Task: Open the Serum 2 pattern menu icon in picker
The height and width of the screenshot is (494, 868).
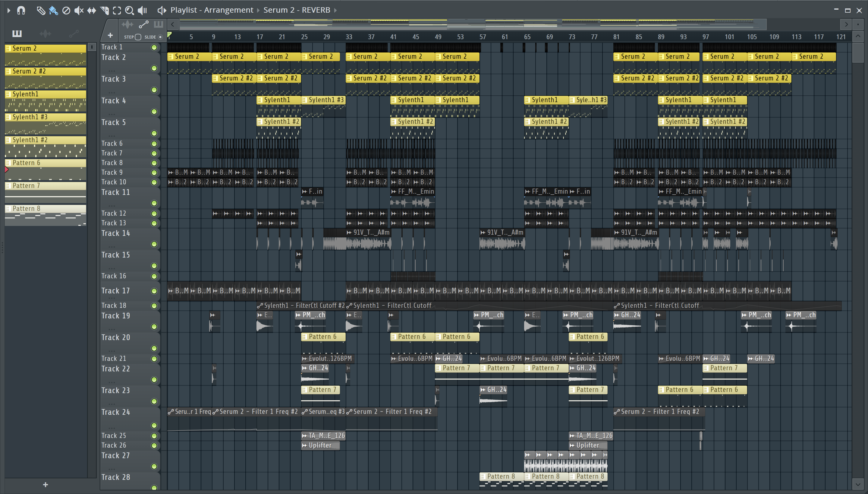Action: (8, 48)
